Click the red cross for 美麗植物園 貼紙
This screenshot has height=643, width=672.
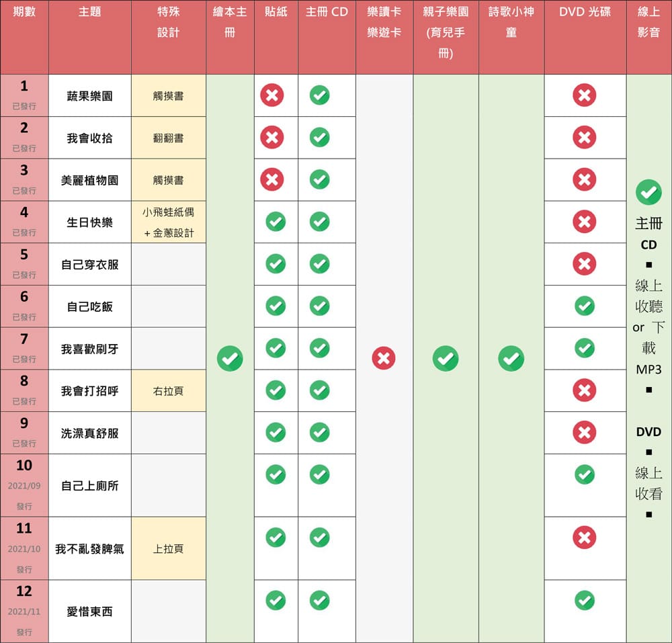(271, 179)
